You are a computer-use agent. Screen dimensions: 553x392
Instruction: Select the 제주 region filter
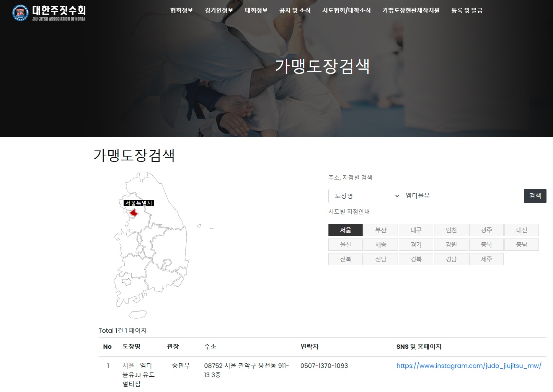(486, 259)
